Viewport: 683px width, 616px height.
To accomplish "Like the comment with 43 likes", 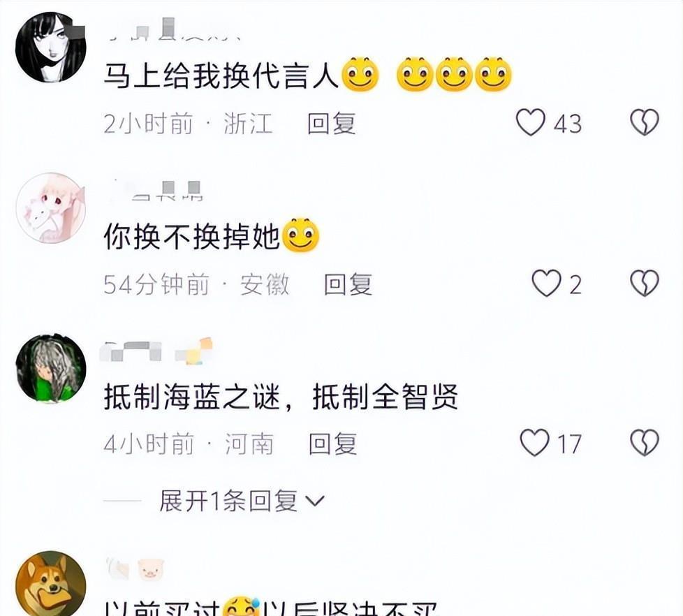I will tap(531, 122).
